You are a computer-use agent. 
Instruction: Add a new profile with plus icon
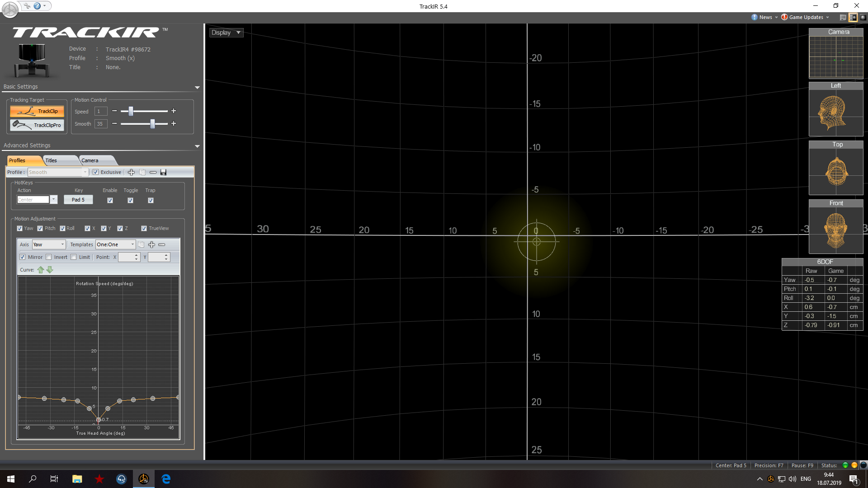coord(131,172)
